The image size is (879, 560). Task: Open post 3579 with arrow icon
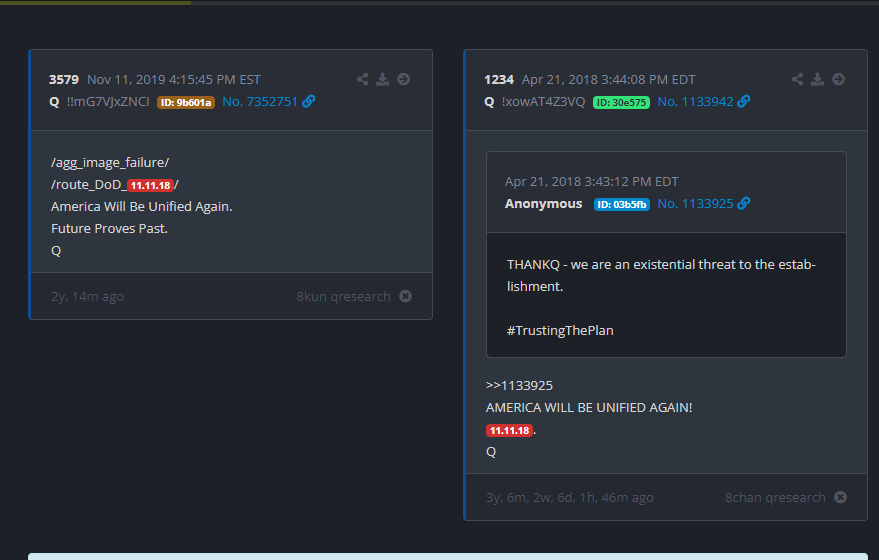(x=404, y=79)
